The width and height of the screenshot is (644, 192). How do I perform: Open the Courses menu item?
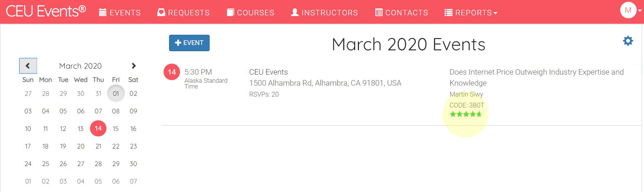pos(251,13)
